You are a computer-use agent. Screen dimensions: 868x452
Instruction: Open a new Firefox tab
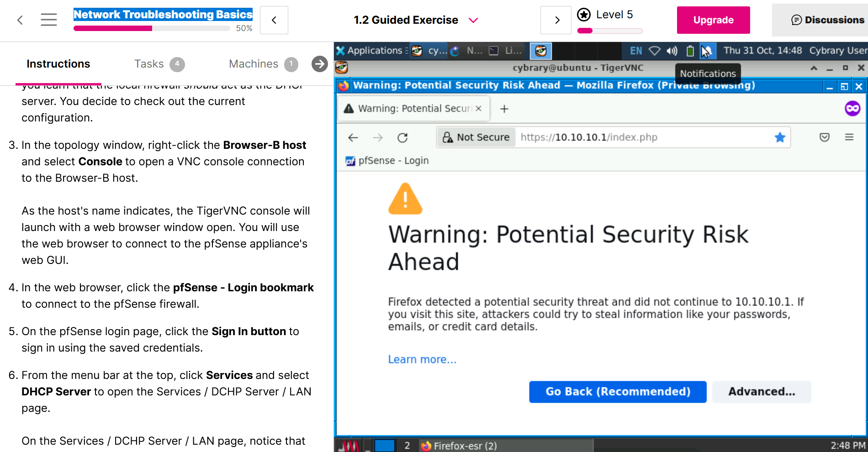pos(504,109)
